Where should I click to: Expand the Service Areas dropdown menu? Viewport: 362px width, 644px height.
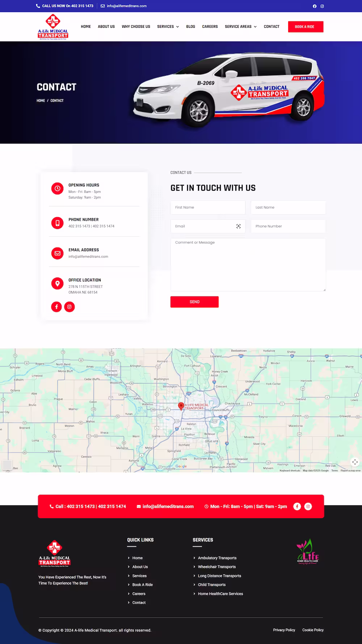[x=241, y=27]
